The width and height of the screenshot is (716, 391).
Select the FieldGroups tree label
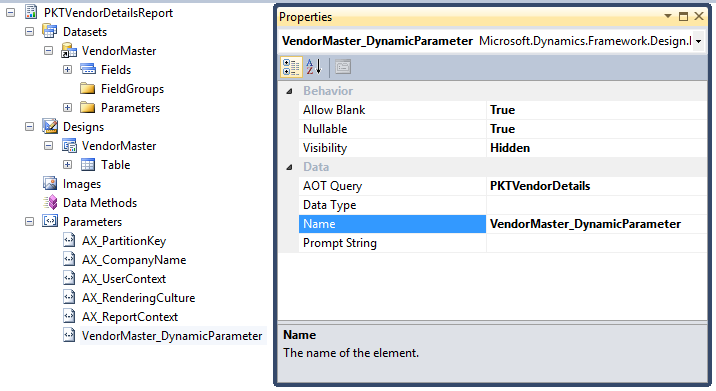coord(132,89)
